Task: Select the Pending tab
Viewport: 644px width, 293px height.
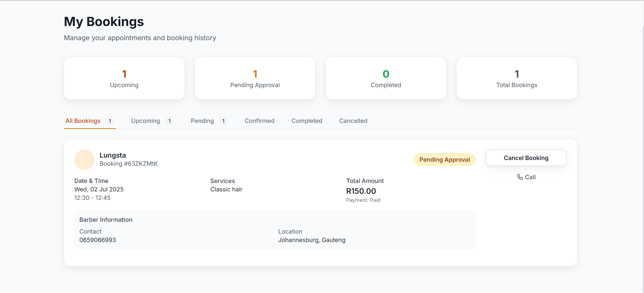Action: 202,121
